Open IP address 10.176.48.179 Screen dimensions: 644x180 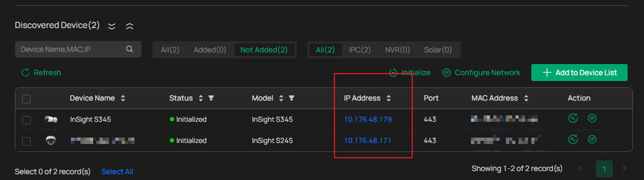coord(368,119)
